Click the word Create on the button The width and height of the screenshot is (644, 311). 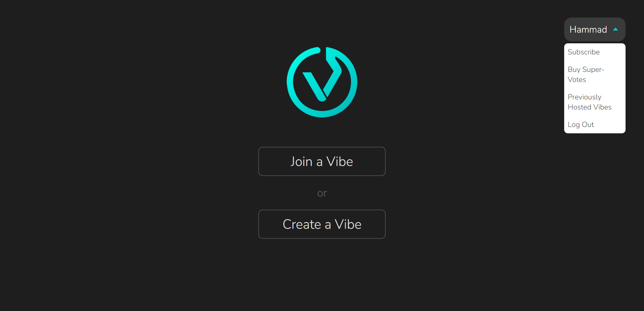pyautogui.click(x=302, y=224)
